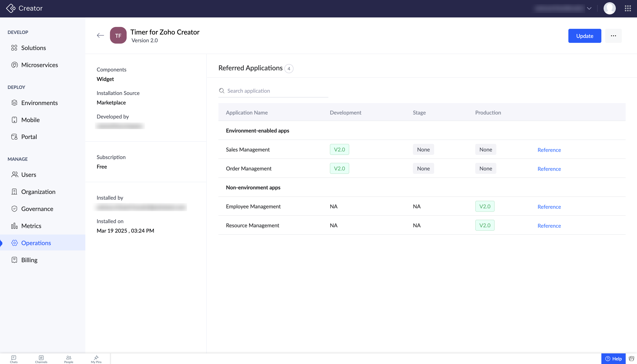
Task: Go to Solutions in sidebar
Action: click(x=34, y=48)
